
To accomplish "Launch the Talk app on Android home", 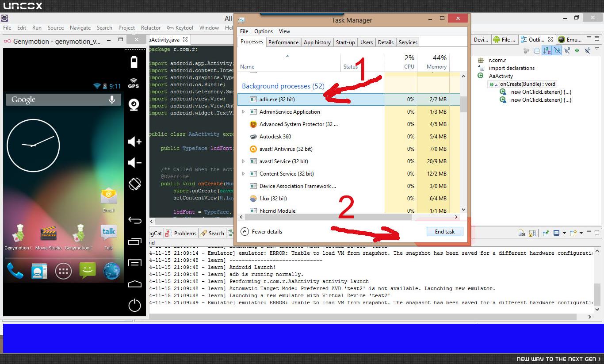I will pyautogui.click(x=109, y=238).
